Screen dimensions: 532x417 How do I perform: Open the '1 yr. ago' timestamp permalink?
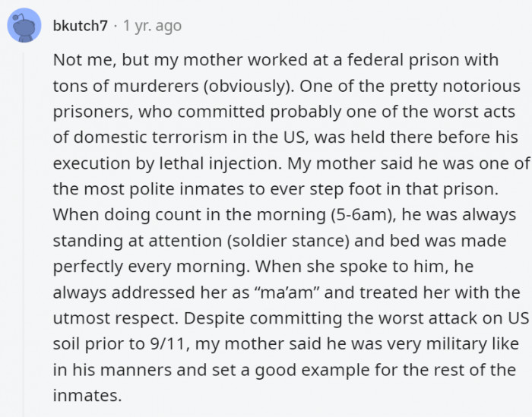coord(152,26)
